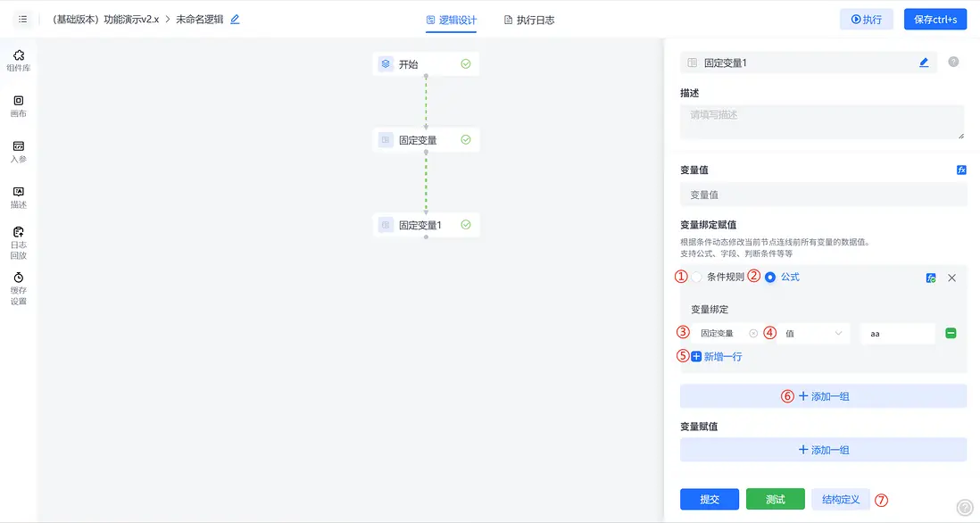The height and width of the screenshot is (523, 980).
Task: Select the 画布 canvas icon in sidebar
Action: coord(19,106)
